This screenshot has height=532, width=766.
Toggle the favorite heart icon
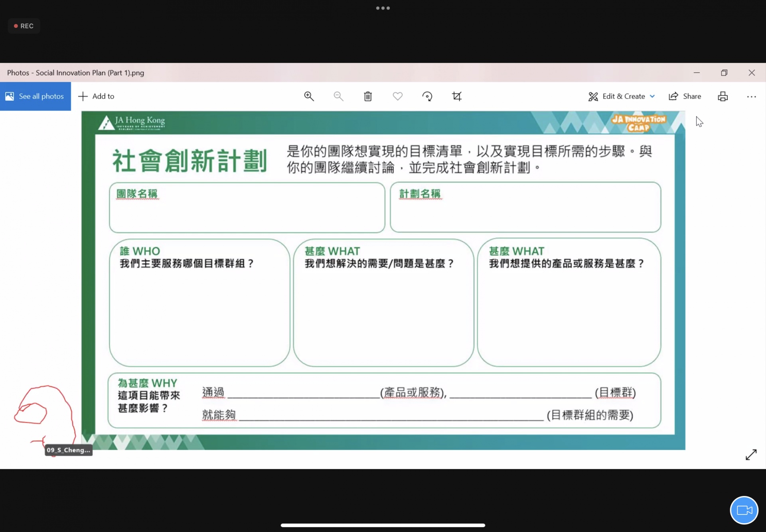pos(397,96)
